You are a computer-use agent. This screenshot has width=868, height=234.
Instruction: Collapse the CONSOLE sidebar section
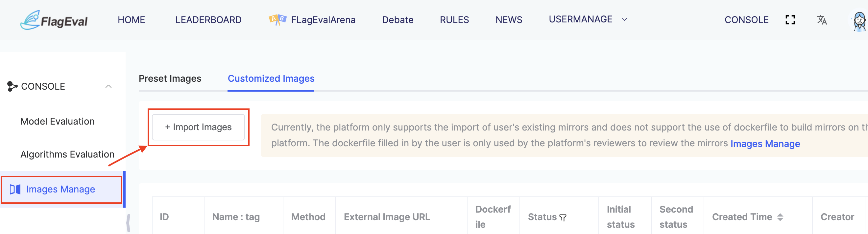108,86
